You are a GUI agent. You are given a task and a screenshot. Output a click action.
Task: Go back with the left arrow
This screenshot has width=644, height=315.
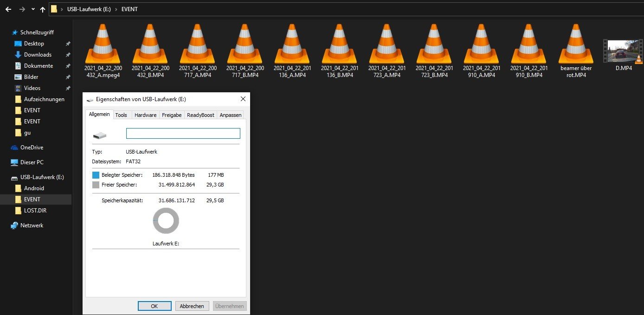coord(8,9)
